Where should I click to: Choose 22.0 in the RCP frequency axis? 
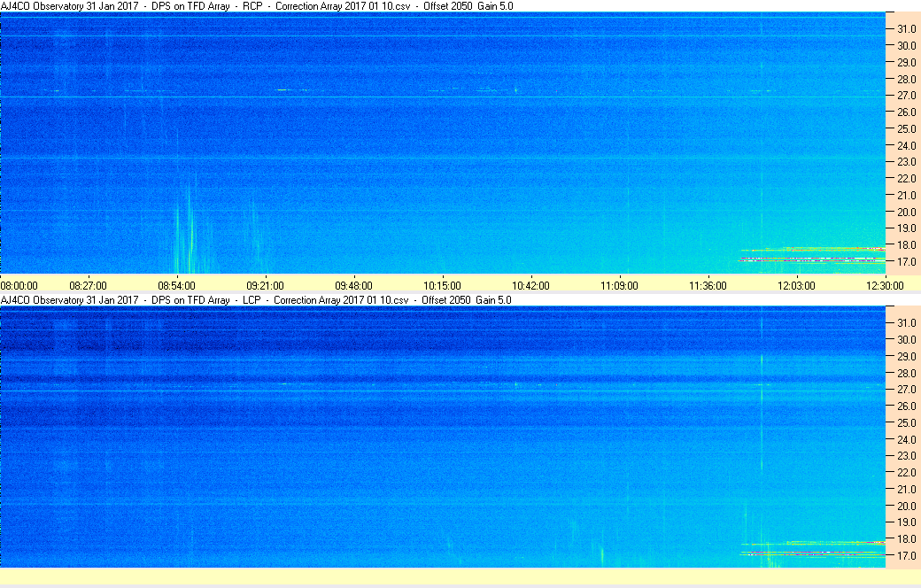pos(906,178)
